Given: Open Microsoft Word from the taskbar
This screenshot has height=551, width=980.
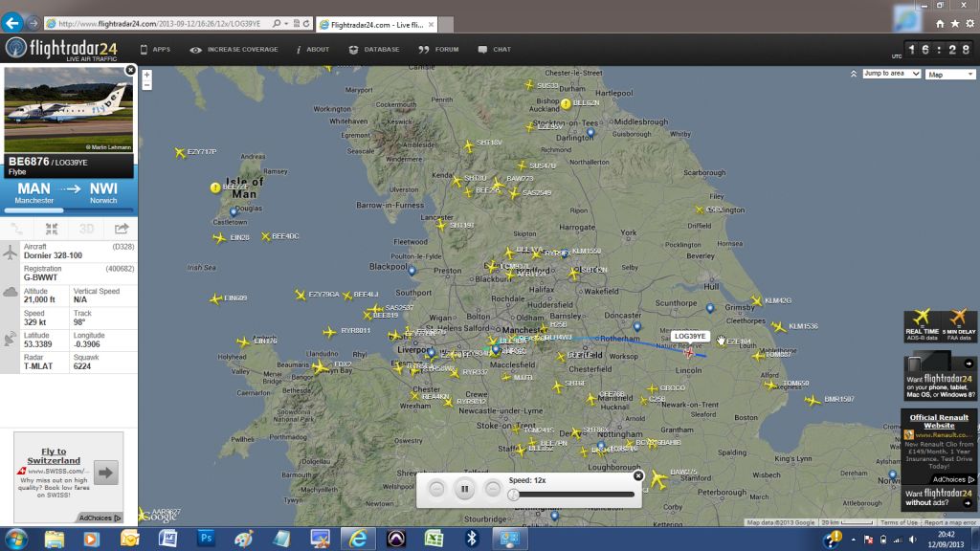Looking at the screenshot, I should (167, 538).
